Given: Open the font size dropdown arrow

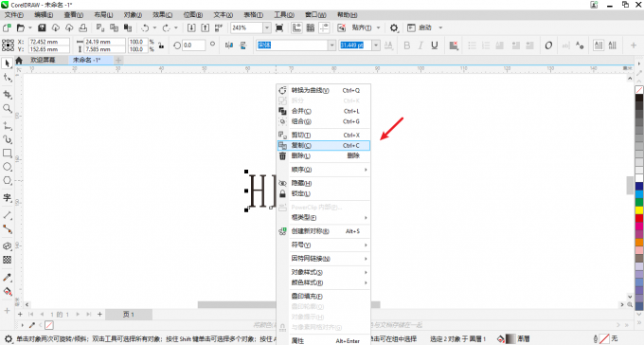Looking at the screenshot, I should coord(376,45).
